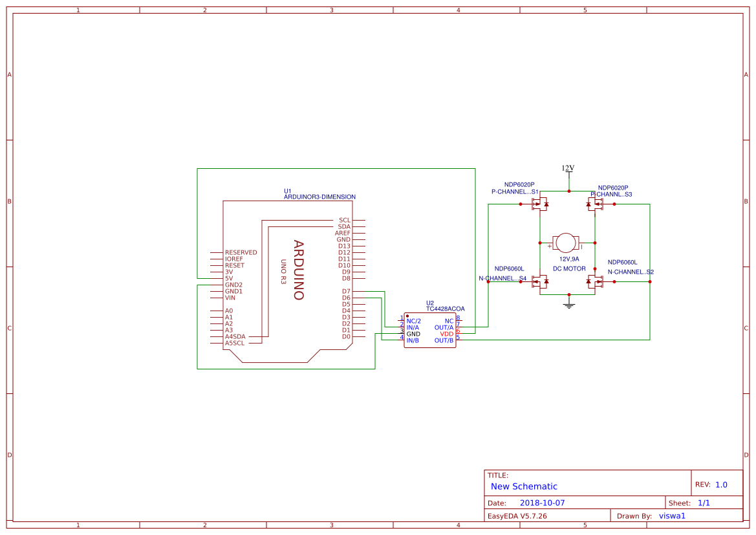The image size is (756, 535).
Task: Click the VIN pin label
Action: [x=230, y=298]
